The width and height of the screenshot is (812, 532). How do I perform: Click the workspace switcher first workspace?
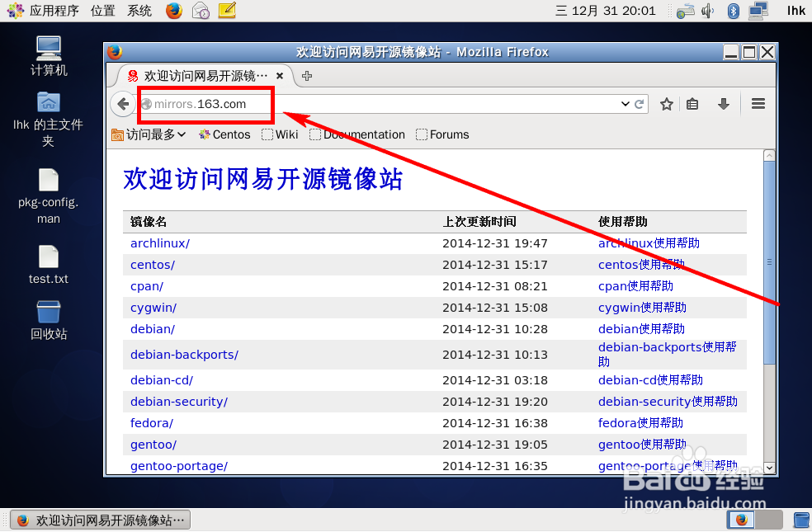click(741, 520)
